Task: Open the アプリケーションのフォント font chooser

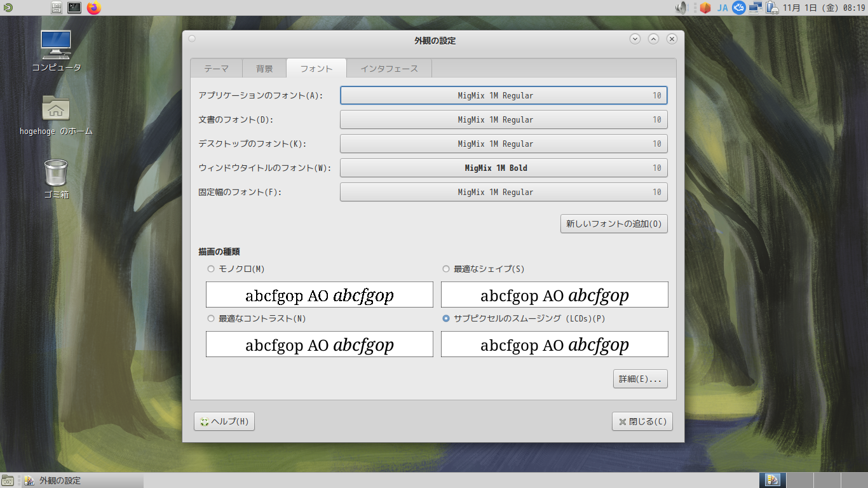Action: coord(504,95)
